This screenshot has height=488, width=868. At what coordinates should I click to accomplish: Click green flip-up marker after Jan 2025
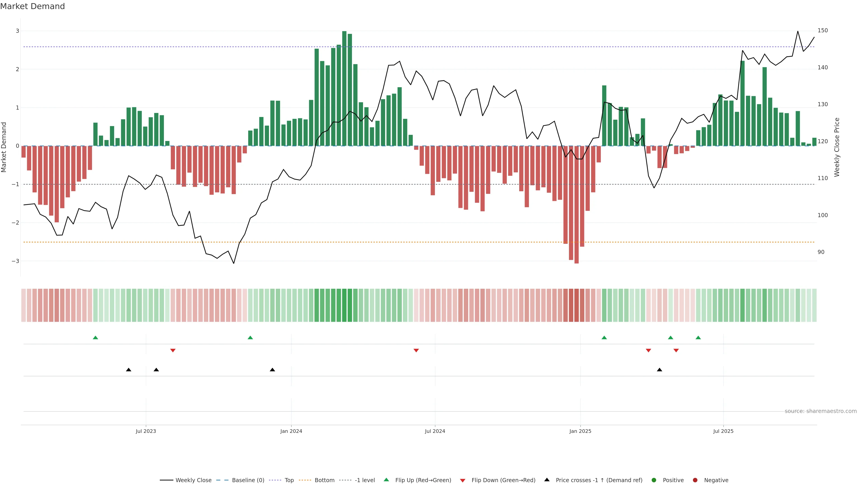coord(604,338)
